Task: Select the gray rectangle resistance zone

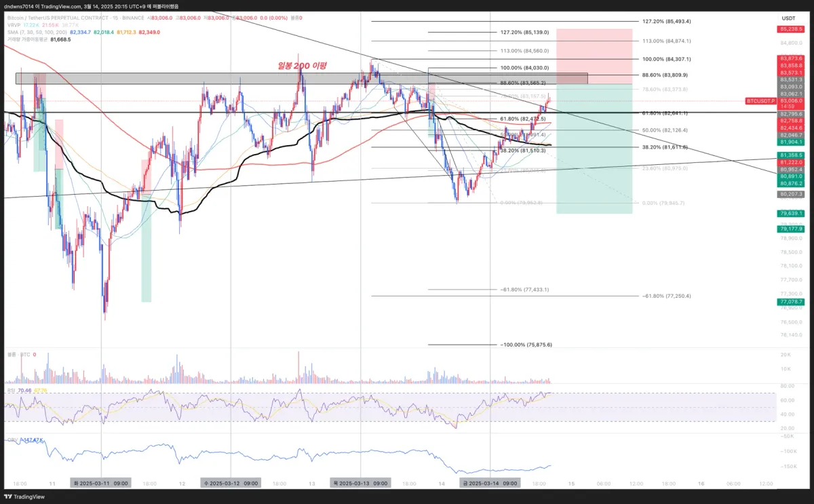Action: [x=302, y=79]
